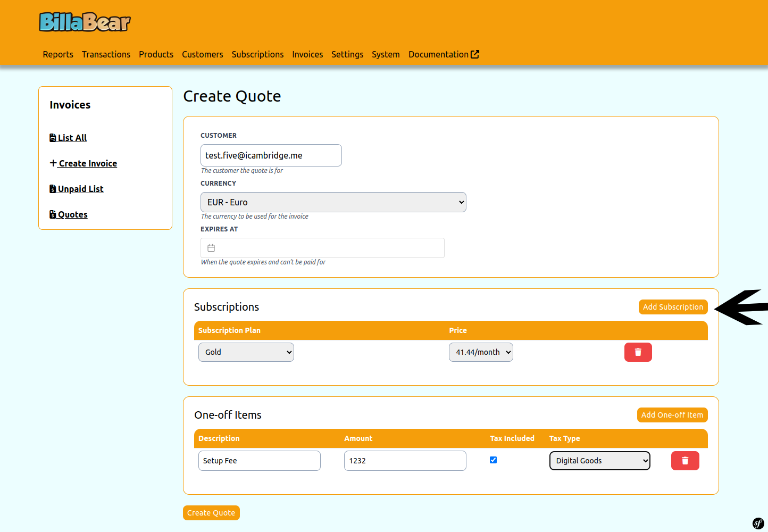Focus the Customer email input field

pyautogui.click(x=271, y=155)
